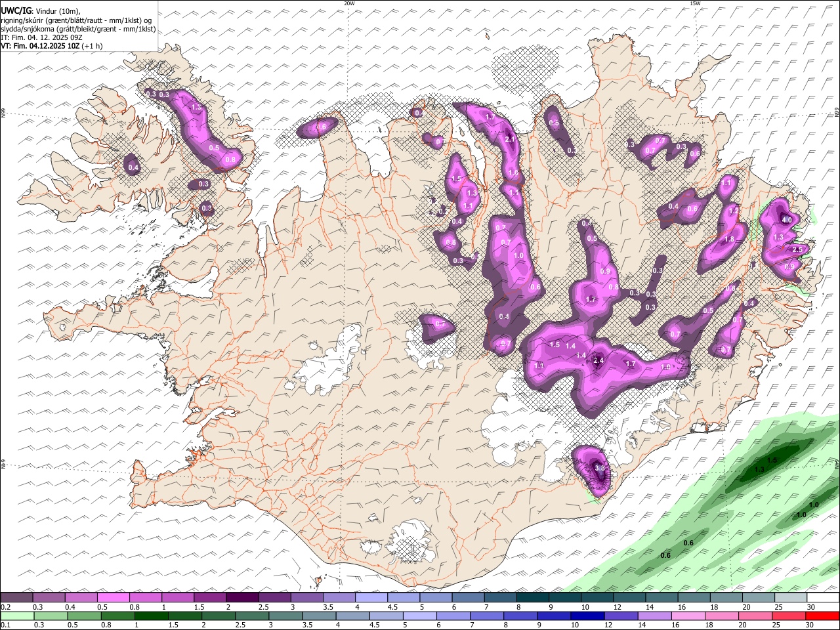The height and width of the screenshot is (630, 840).
Task: Click the violet 12–14 bottom legend swatch
Action: coord(621,616)
